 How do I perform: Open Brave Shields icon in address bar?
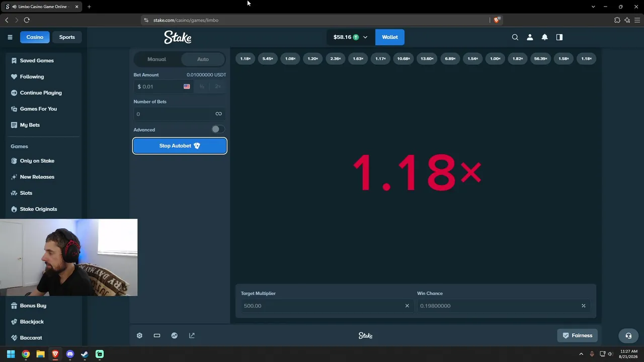(497, 20)
